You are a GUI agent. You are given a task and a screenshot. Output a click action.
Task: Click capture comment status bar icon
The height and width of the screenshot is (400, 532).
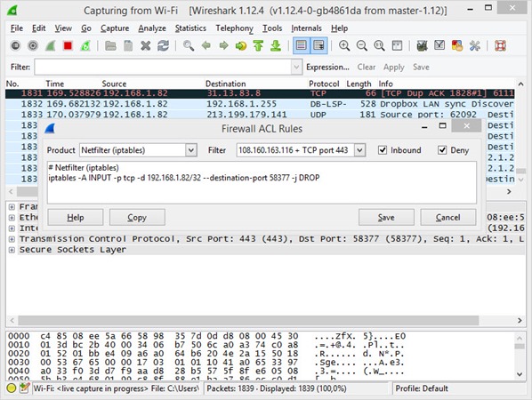pyautogui.click(x=24, y=388)
